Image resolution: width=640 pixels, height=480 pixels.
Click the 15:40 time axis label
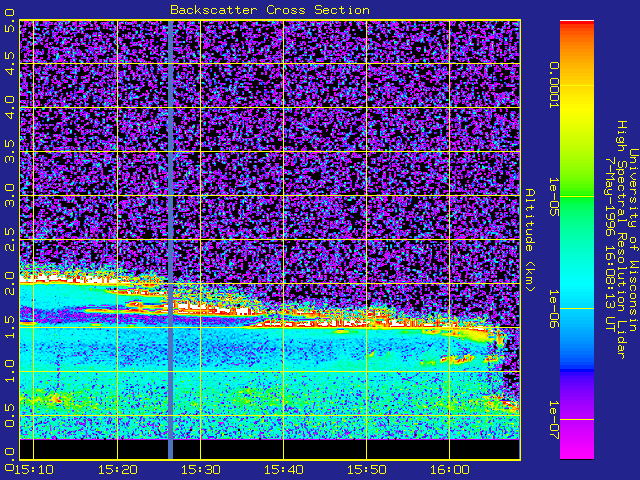284,469
